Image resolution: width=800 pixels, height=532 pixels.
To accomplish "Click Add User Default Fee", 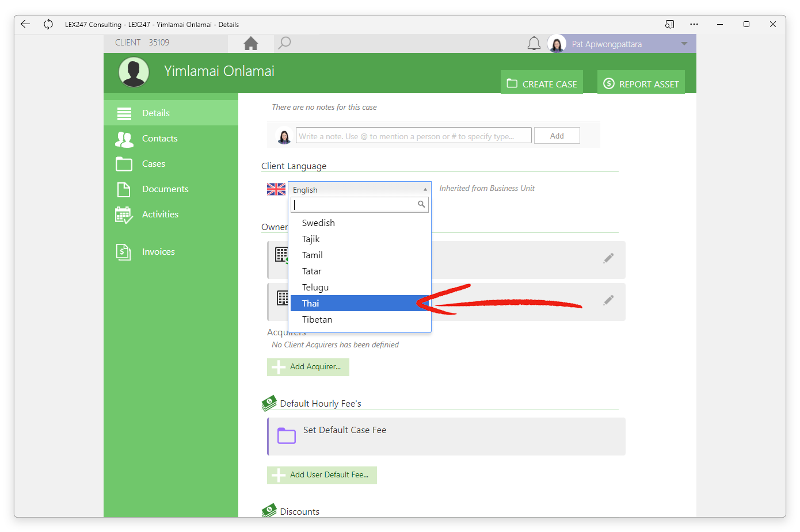I will 322,475.
